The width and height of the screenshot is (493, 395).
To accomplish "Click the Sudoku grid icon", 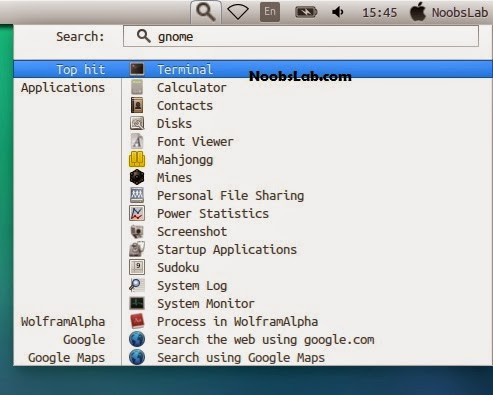I will coord(137,267).
